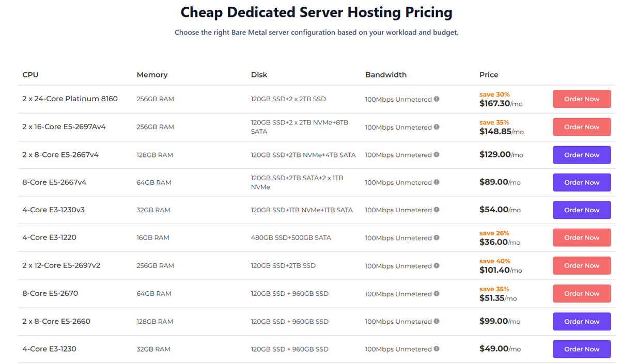Click the Memory column header
This screenshot has width=620, height=364.
tap(152, 75)
